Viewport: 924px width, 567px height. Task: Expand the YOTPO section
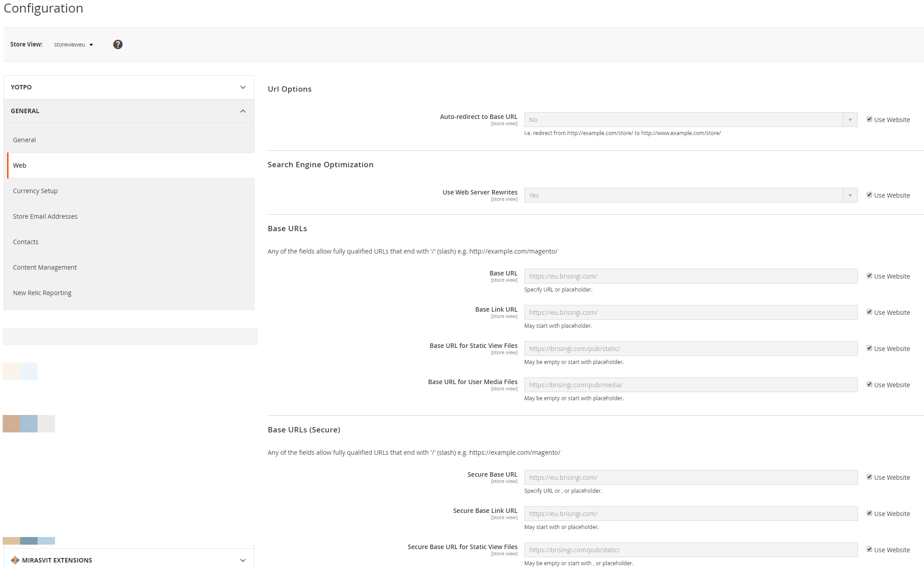point(129,87)
